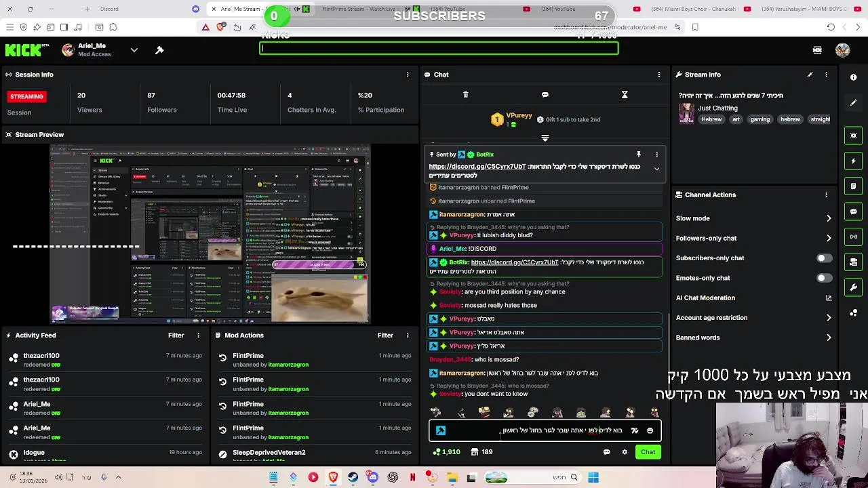Image resolution: width=868 pixels, height=488 pixels.
Task: Click the trash icon in chat toolbar
Action: pyautogui.click(x=465, y=95)
